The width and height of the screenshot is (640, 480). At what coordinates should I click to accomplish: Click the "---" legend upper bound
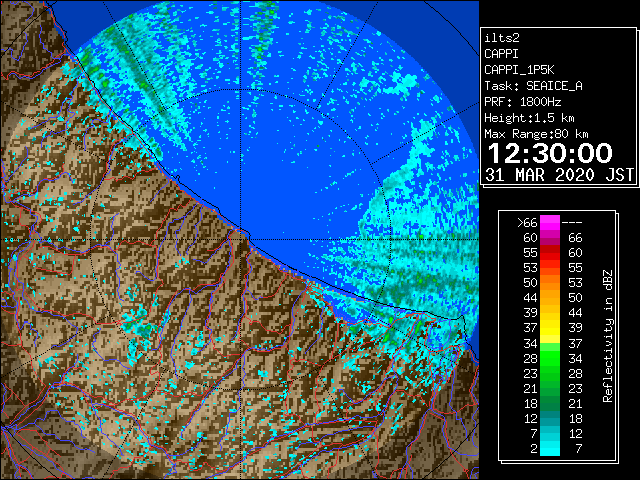572,223
